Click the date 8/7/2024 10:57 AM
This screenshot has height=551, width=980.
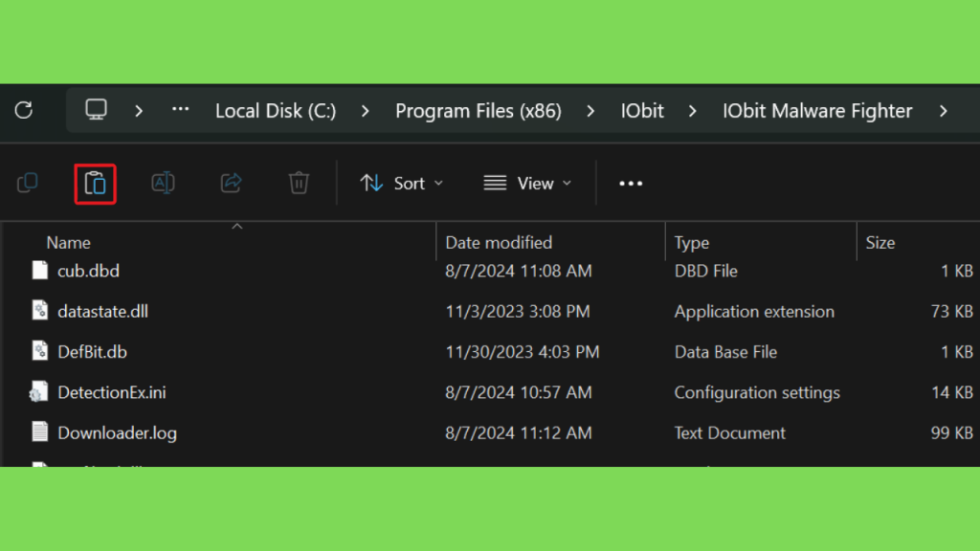[519, 392]
